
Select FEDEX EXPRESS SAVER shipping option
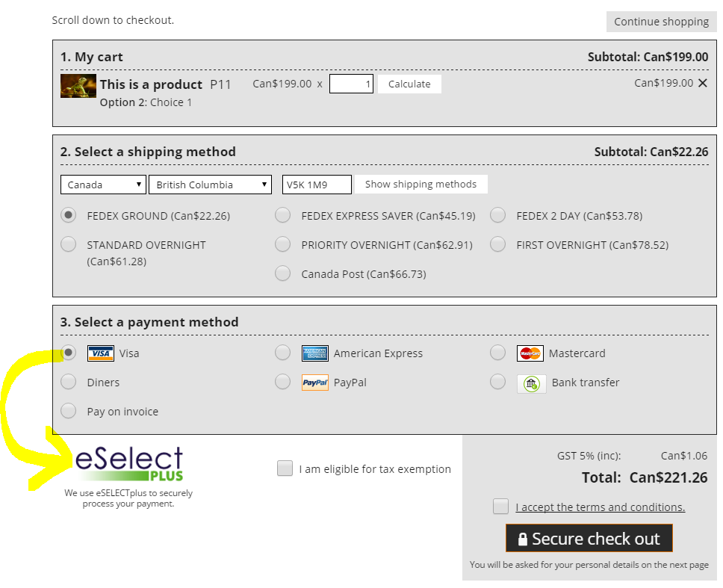pos(282,216)
